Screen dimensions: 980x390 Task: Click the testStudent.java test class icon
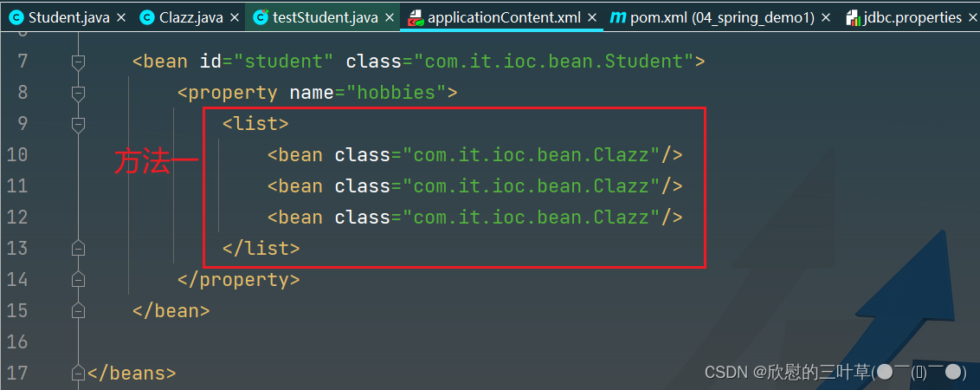point(260,17)
